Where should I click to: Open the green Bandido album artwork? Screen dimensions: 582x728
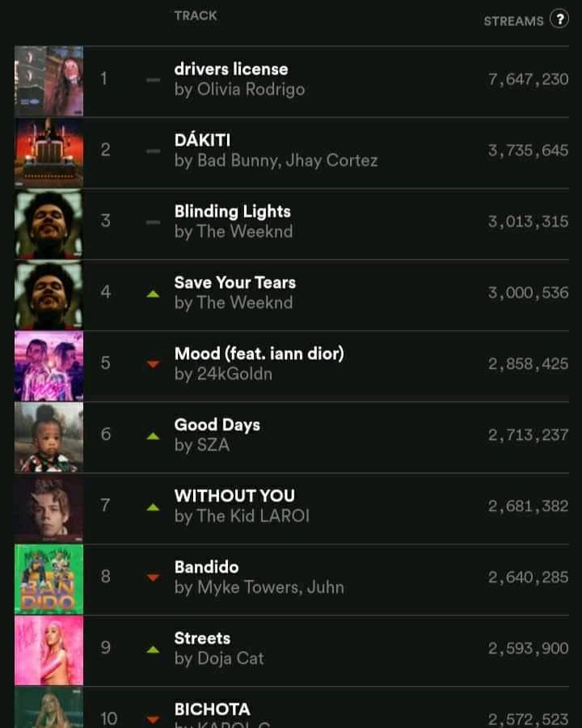point(49,579)
